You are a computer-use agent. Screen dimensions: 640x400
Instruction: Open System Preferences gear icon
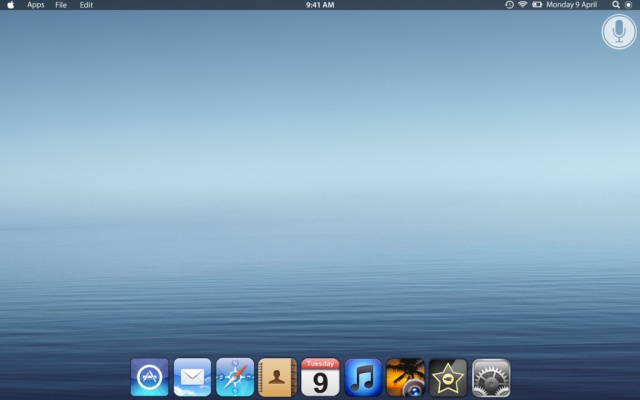[x=491, y=378]
